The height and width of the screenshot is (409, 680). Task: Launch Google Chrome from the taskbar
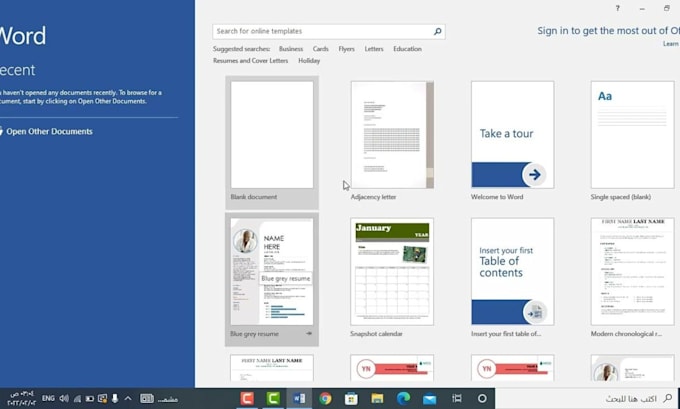325,398
